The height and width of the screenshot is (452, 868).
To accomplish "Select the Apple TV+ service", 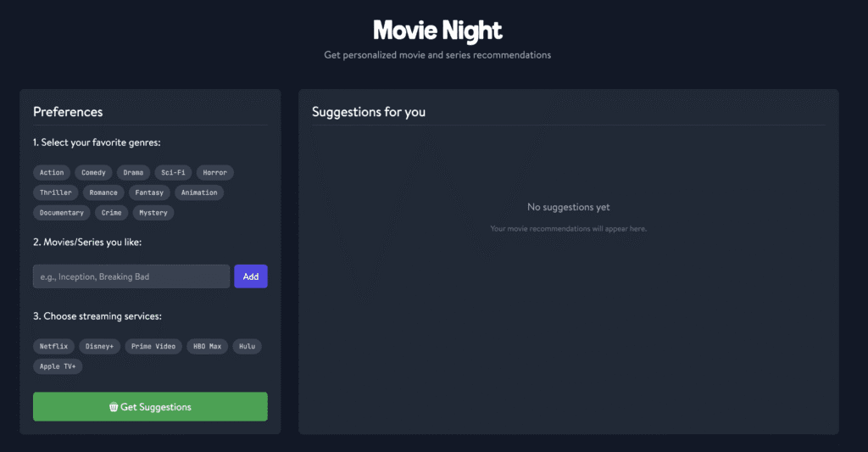I will (x=58, y=366).
